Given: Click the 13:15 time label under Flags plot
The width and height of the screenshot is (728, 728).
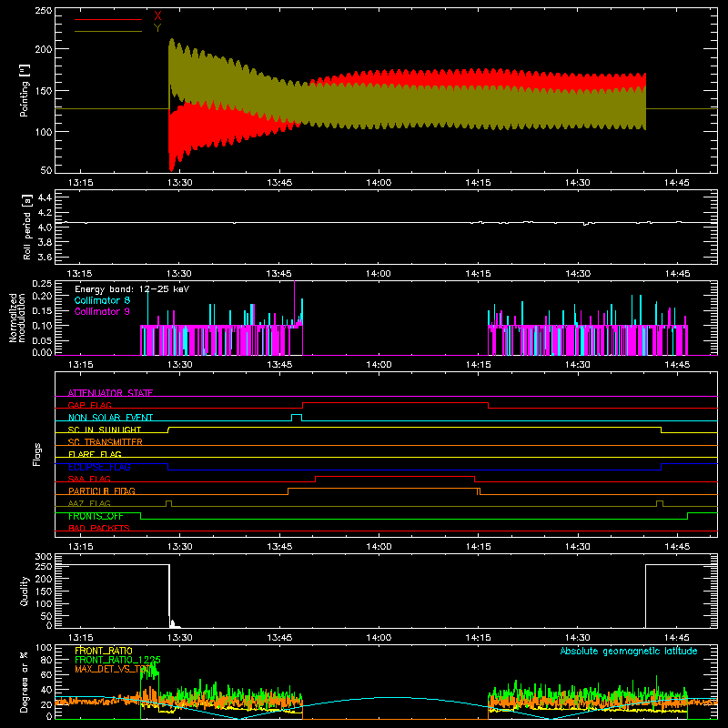Looking at the screenshot, I should coord(81,547).
